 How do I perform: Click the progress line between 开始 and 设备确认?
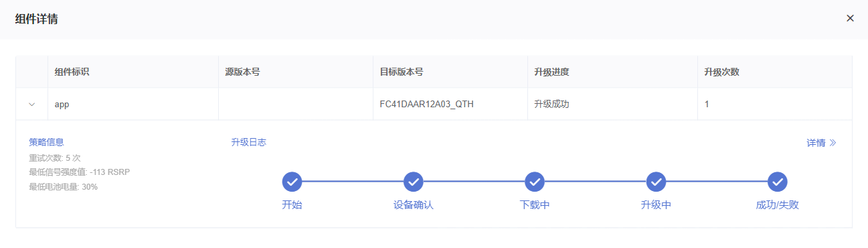[x=353, y=182]
